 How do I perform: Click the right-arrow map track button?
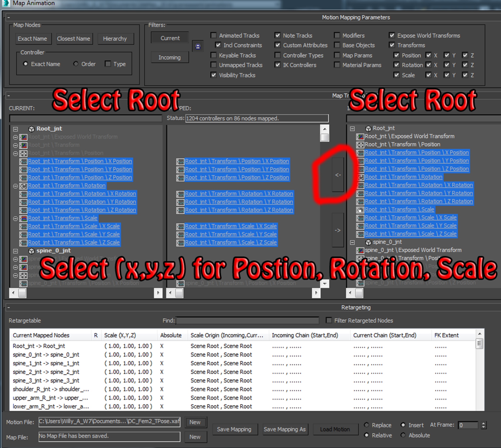[338, 230]
